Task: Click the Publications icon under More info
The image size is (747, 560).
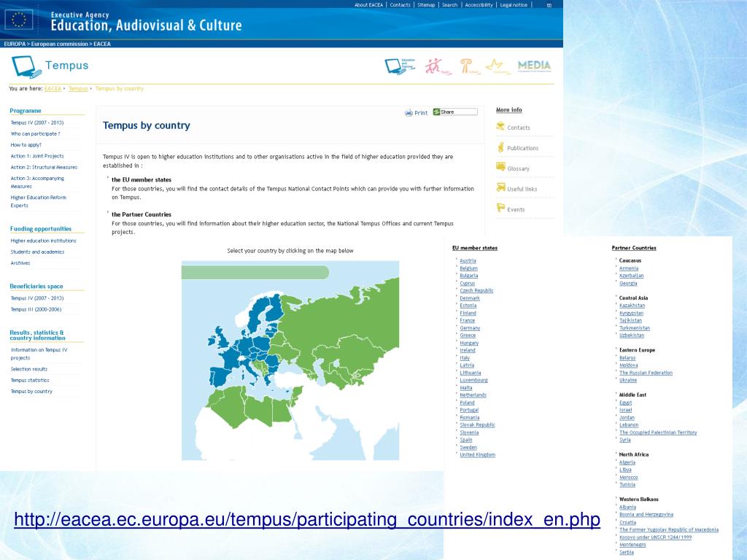Action: click(x=500, y=147)
